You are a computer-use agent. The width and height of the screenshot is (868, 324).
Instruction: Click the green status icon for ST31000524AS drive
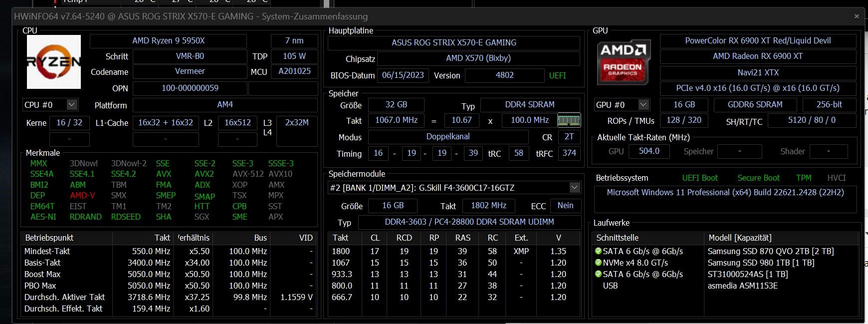click(598, 274)
